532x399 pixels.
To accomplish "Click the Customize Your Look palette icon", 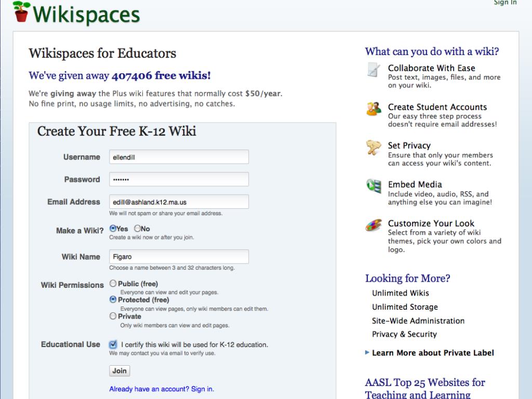I will pyautogui.click(x=374, y=225).
